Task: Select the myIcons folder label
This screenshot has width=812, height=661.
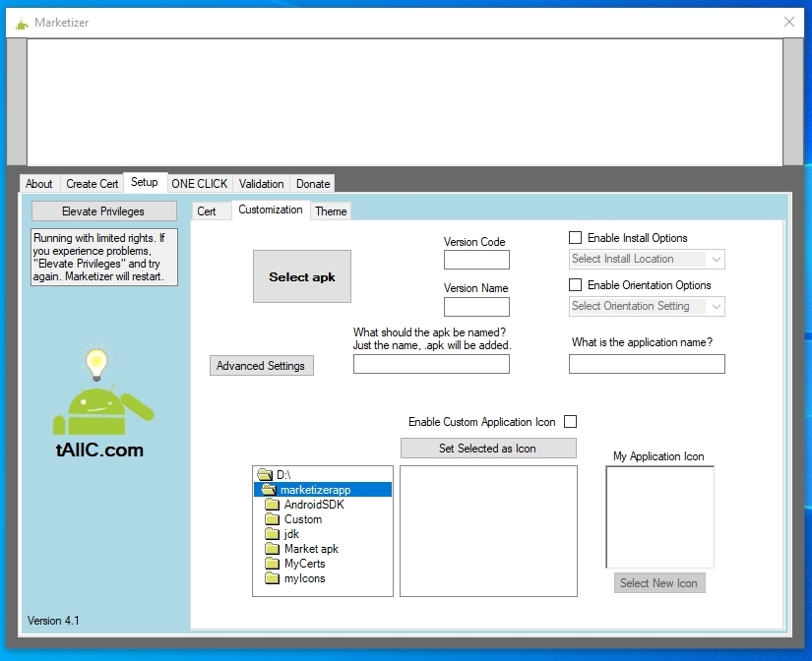Action: pyautogui.click(x=304, y=578)
